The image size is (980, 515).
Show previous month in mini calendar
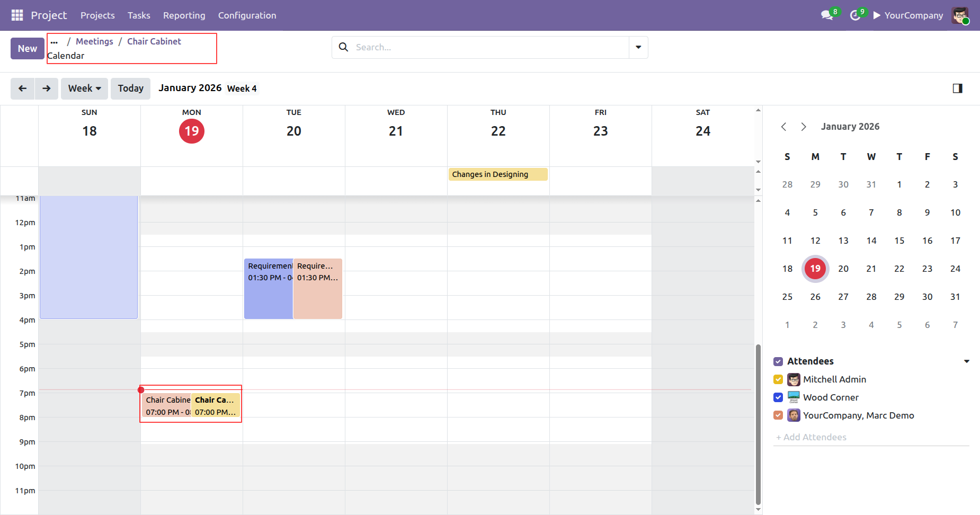pos(784,127)
